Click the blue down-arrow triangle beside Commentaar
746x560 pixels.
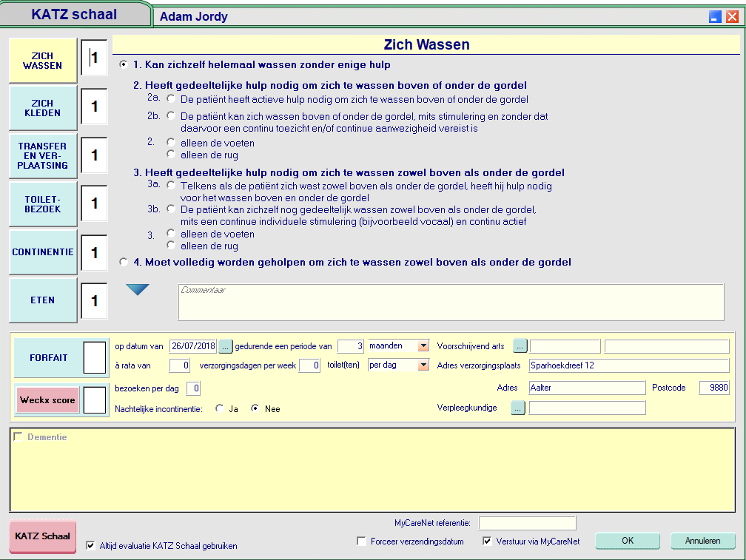click(138, 290)
